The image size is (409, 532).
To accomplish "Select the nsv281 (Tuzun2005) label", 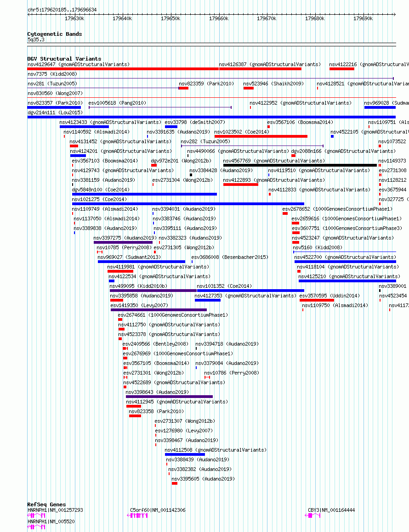I will click(x=52, y=84).
